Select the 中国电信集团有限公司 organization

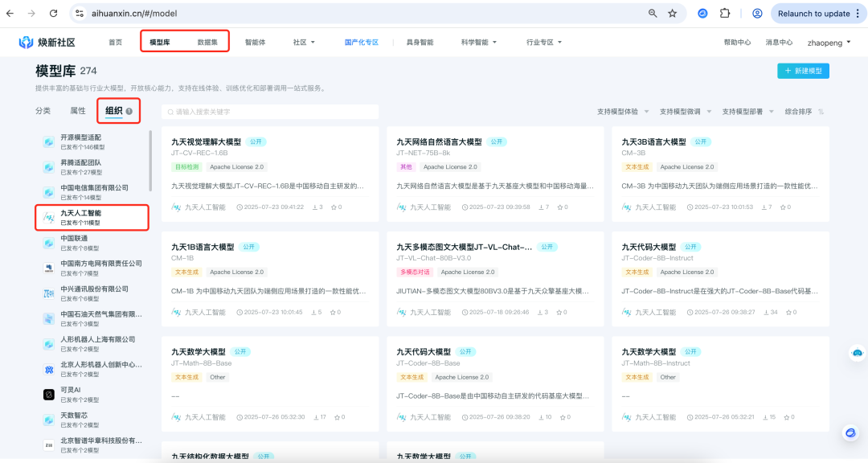point(92,192)
